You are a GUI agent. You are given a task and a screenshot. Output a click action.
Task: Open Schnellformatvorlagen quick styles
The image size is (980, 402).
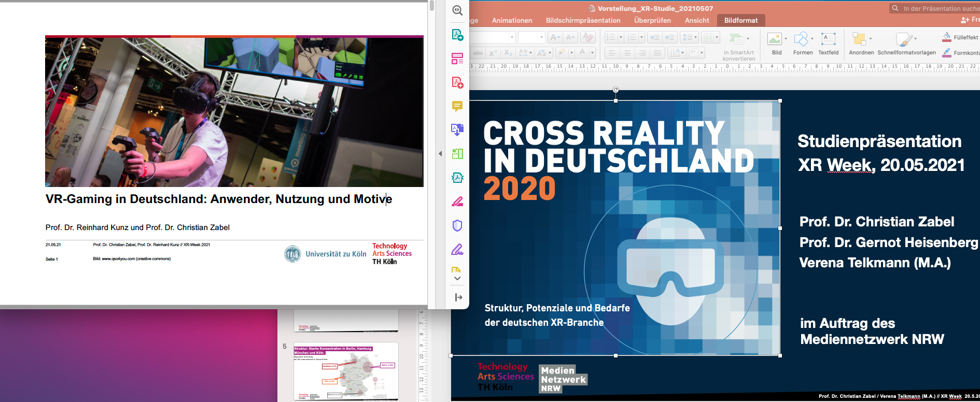point(906,44)
